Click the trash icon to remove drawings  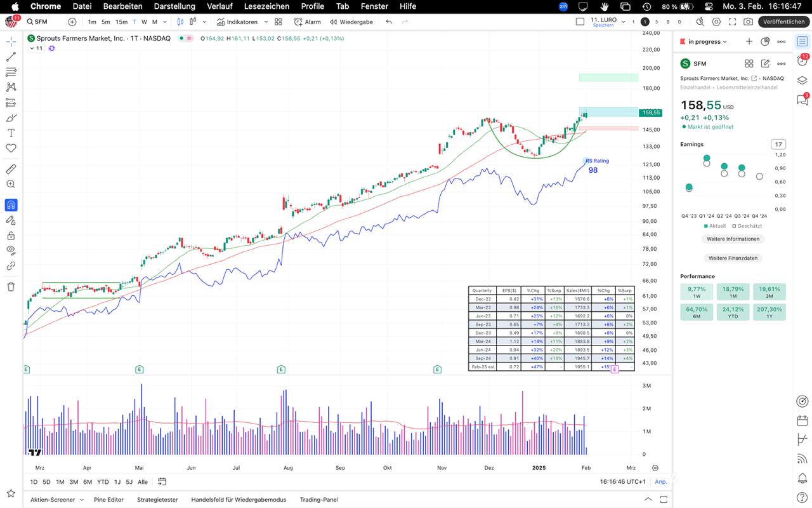(11, 286)
